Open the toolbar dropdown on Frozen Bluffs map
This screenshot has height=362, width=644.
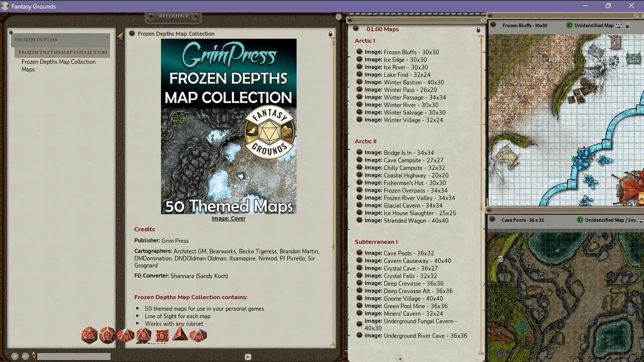pos(619,26)
